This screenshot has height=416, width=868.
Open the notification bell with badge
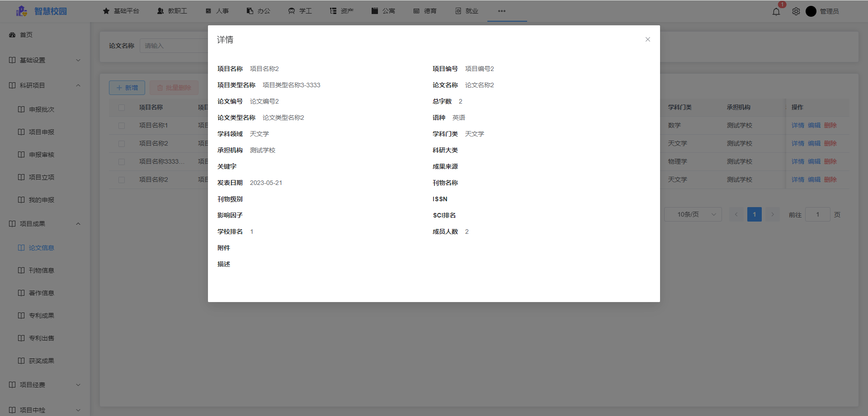coord(776,11)
